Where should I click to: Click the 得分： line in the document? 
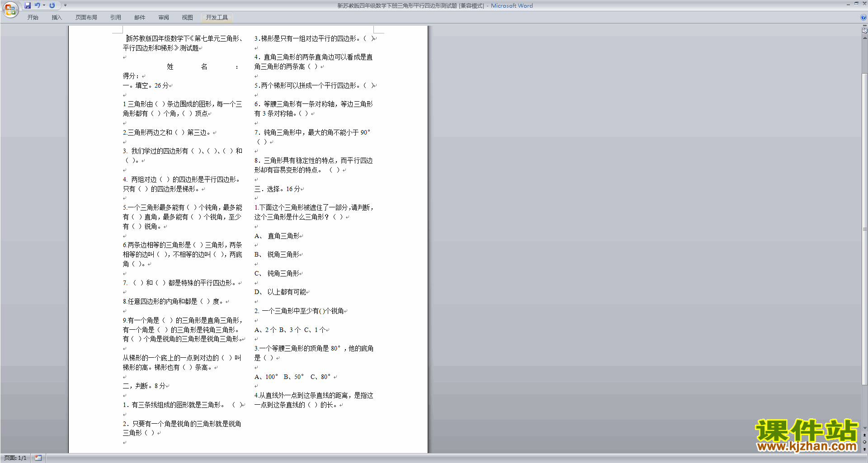pyautogui.click(x=132, y=76)
